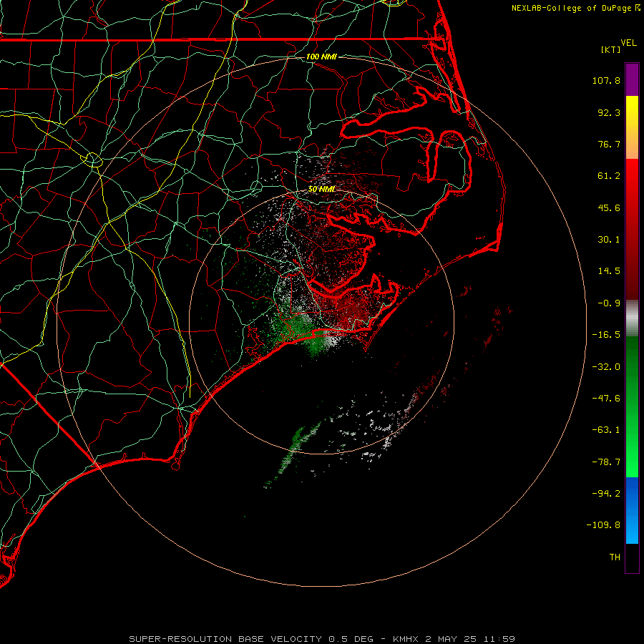The width and height of the screenshot is (644, 644).
Task: Click the red segment of velocity color bar
Action: (632, 229)
